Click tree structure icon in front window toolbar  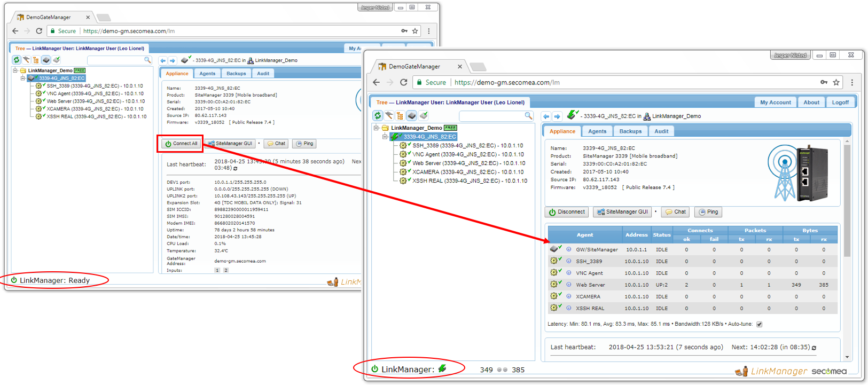point(400,115)
